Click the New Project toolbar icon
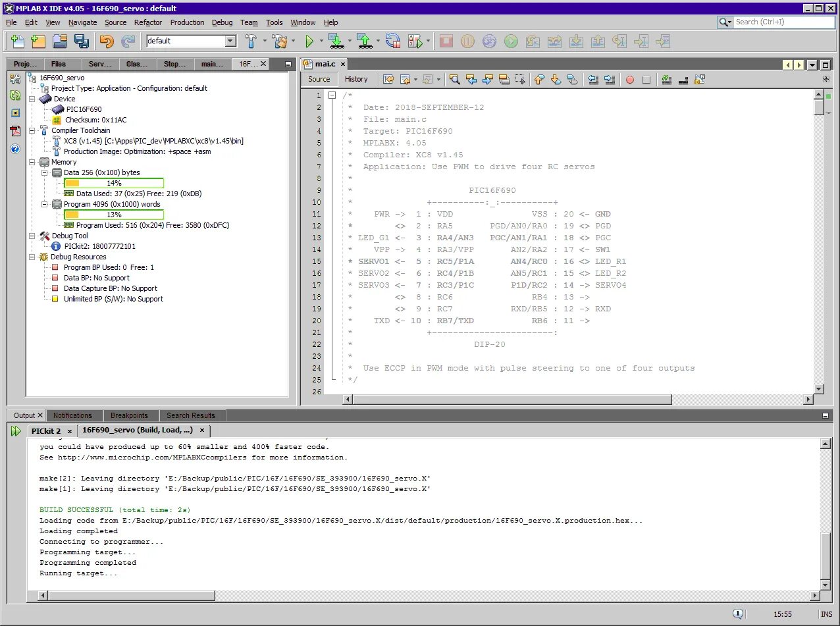The image size is (840, 626). (x=38, y=41)
